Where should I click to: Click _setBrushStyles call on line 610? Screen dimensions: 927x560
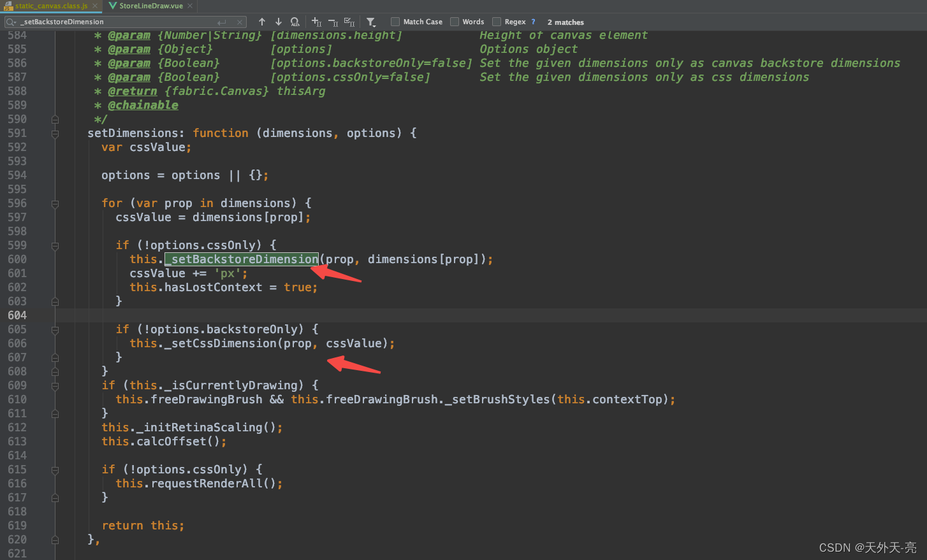[497, 399]
